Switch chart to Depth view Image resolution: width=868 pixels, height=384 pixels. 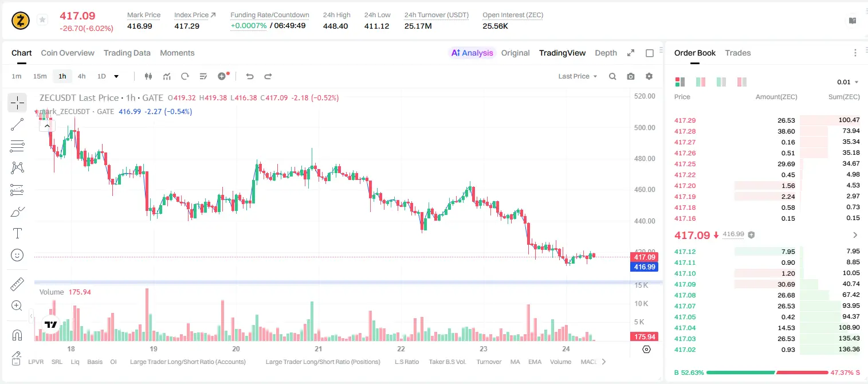click(x=606, y=53)
